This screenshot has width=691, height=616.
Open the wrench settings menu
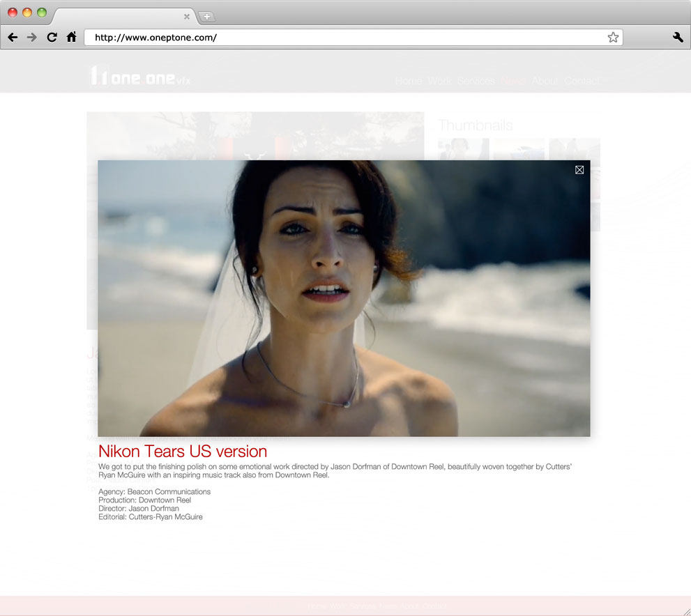[677, 38]
